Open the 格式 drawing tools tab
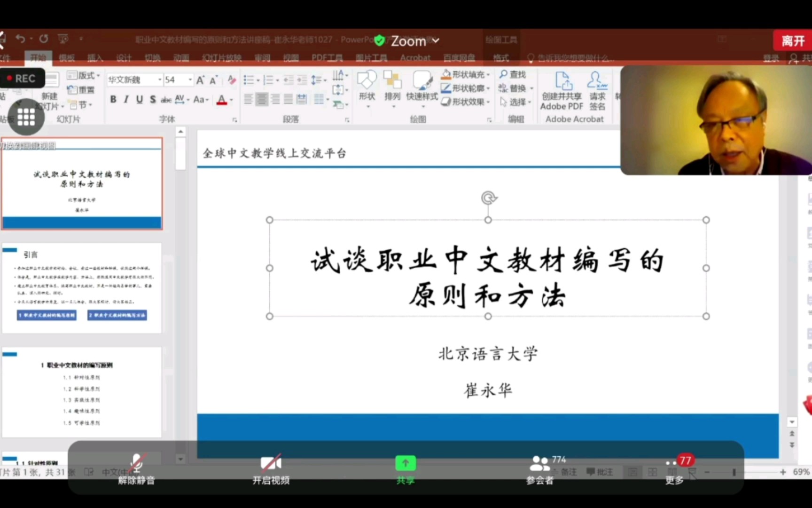Screen dimensions: 812x508 (501, 58)
